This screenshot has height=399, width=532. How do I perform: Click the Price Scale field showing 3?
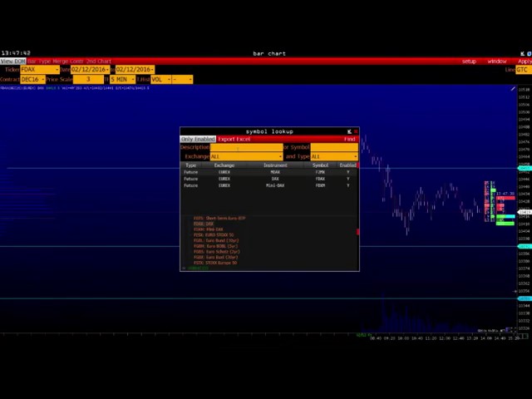88,80
